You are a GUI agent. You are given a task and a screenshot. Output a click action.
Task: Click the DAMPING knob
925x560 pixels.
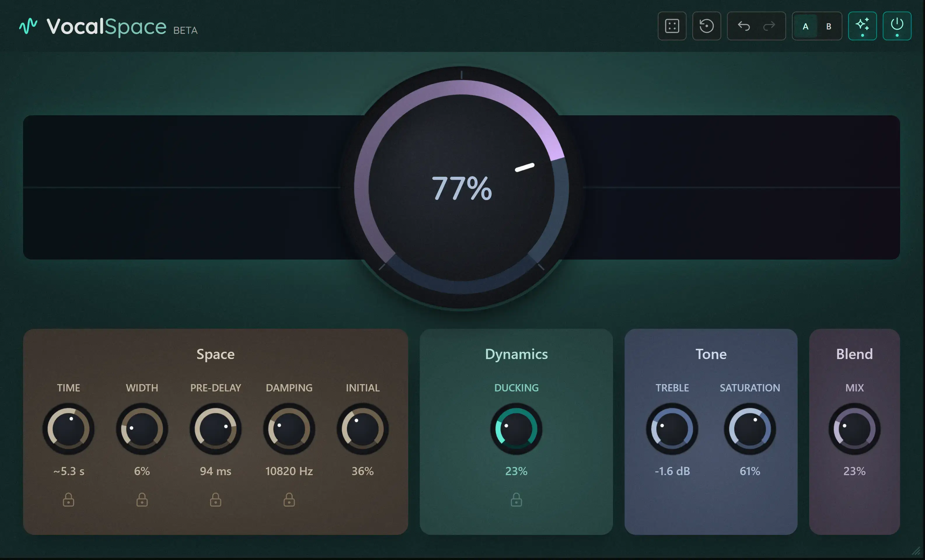pyautogui.click(x=289, y=429)
